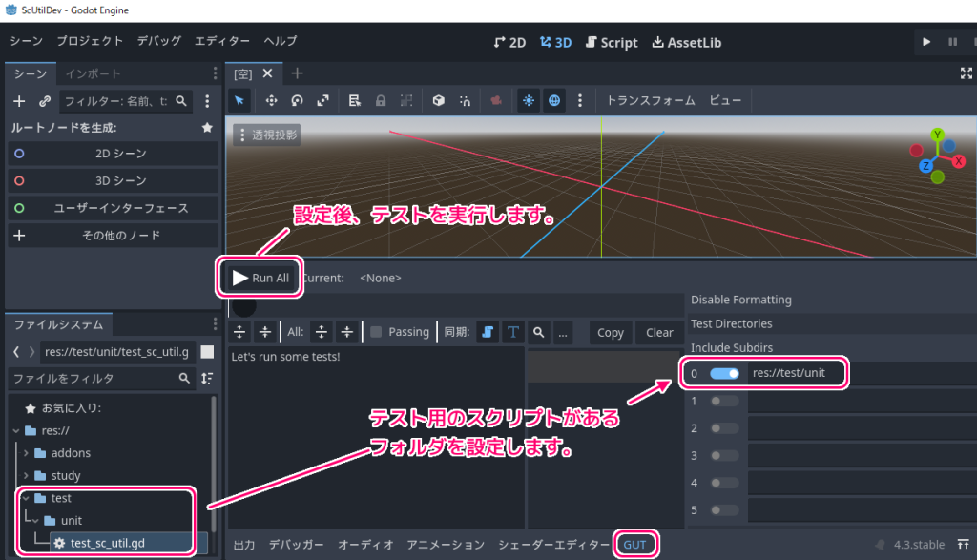Expand the addons folder

point(26,453)
